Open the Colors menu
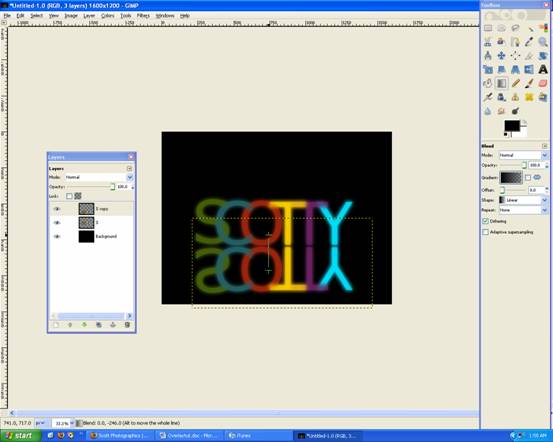553x442 pixels. (108, 16)
